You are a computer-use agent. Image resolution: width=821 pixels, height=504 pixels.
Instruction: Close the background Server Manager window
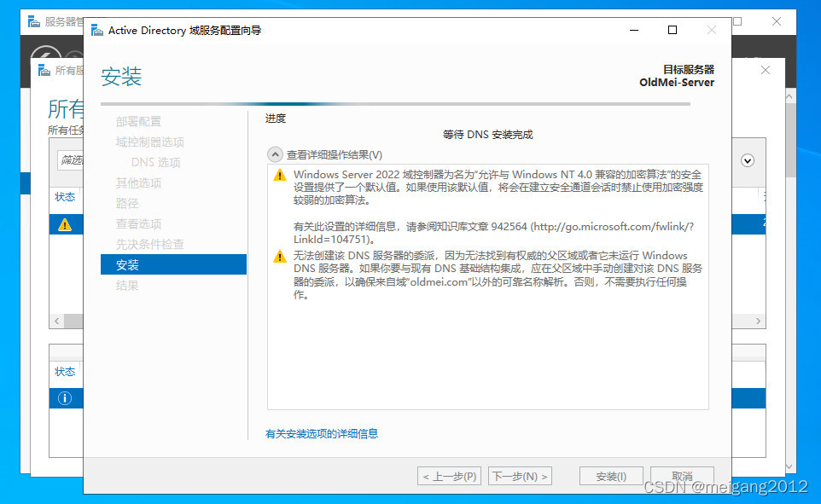point(777,21)
